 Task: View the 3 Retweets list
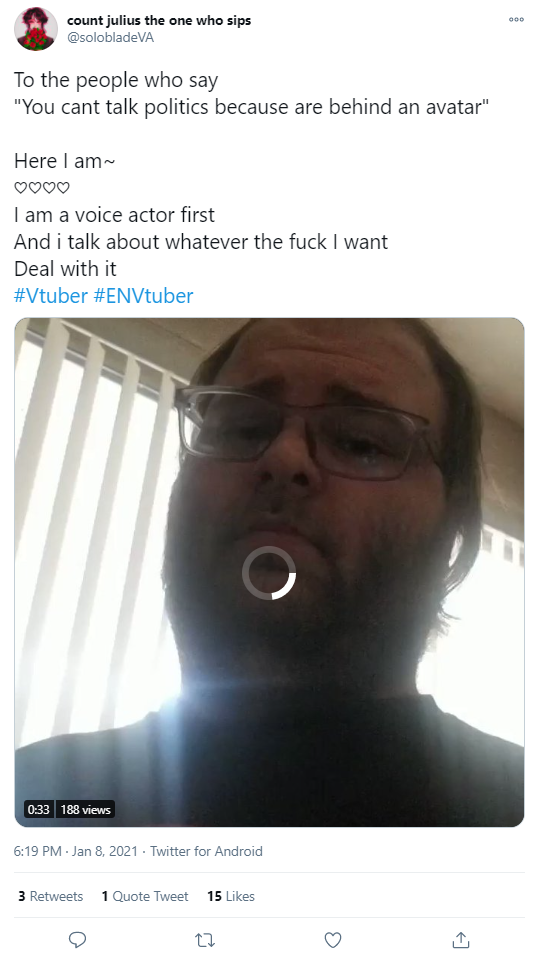coord(50,896)
